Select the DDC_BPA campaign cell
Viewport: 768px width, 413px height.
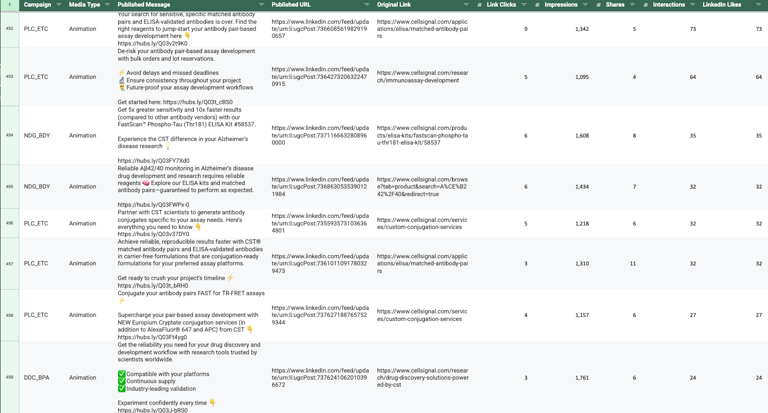coord(36,378)
